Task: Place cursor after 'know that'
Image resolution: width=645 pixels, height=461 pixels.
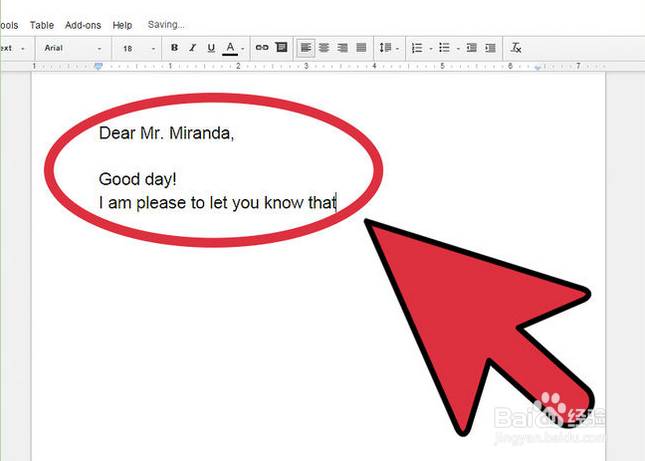Action: tap(336, 202)
